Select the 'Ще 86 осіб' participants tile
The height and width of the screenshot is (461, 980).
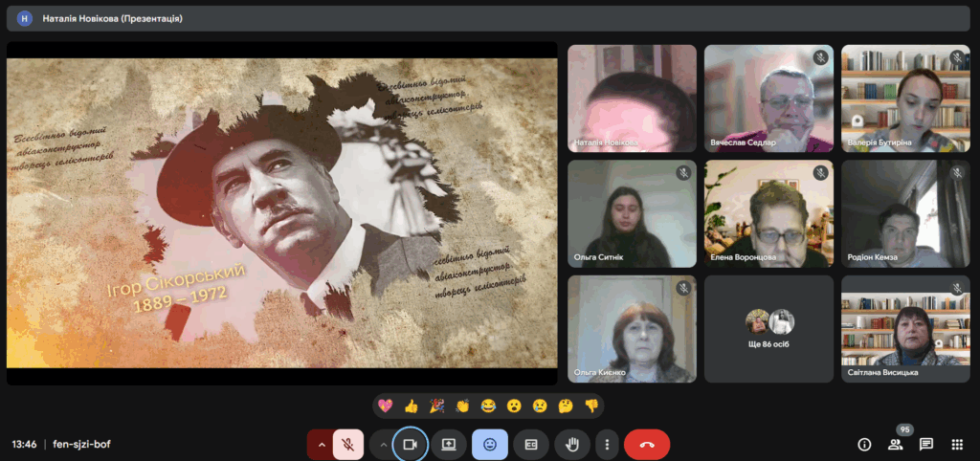tap(769, 329)
